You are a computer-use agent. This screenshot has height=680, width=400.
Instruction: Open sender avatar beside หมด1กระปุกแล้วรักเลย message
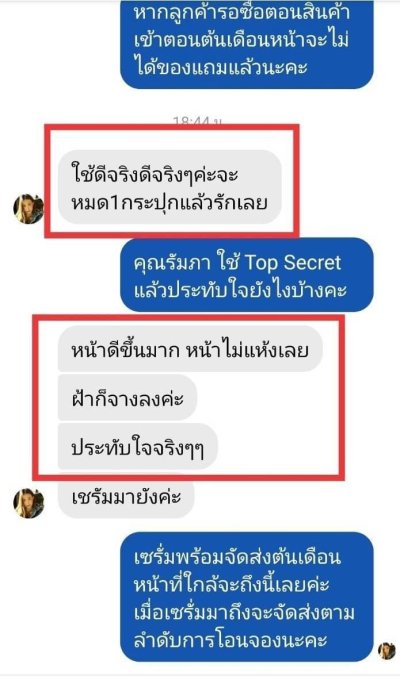(x=29, y=209)
